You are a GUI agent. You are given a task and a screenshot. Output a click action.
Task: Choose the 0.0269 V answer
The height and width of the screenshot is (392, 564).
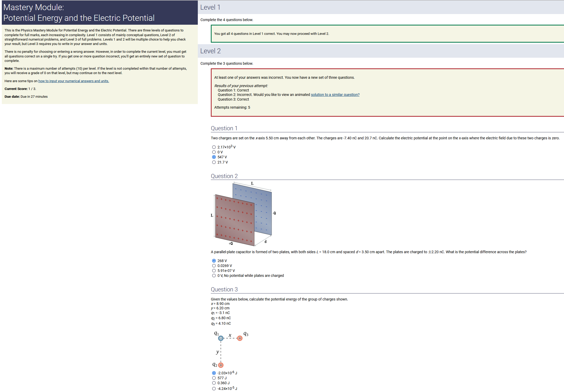point(214,266)
